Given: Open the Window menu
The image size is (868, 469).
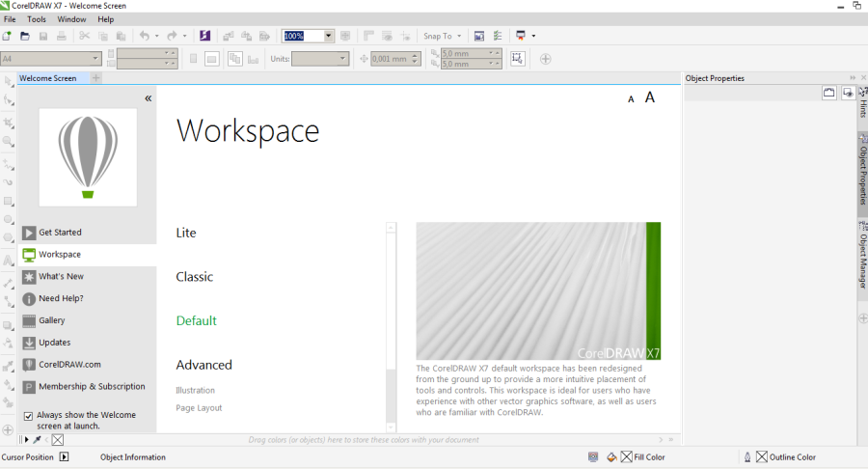Looking at the screenshot, I should point(71,19).
